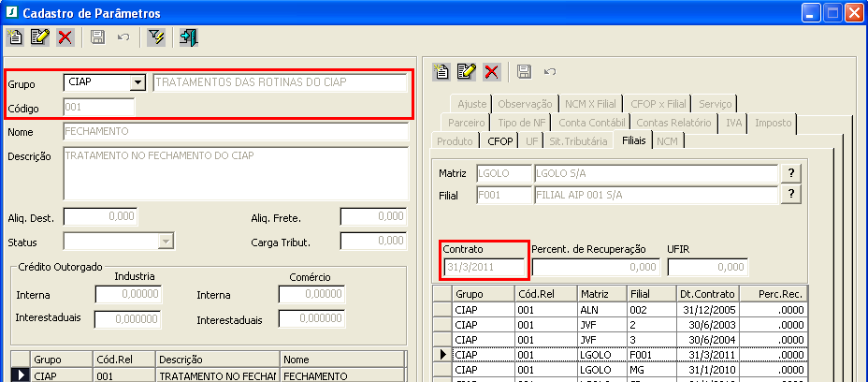868x382 pixels.
Task: Open the Sit.Tributária tab
Action: (x=578, y=141)
